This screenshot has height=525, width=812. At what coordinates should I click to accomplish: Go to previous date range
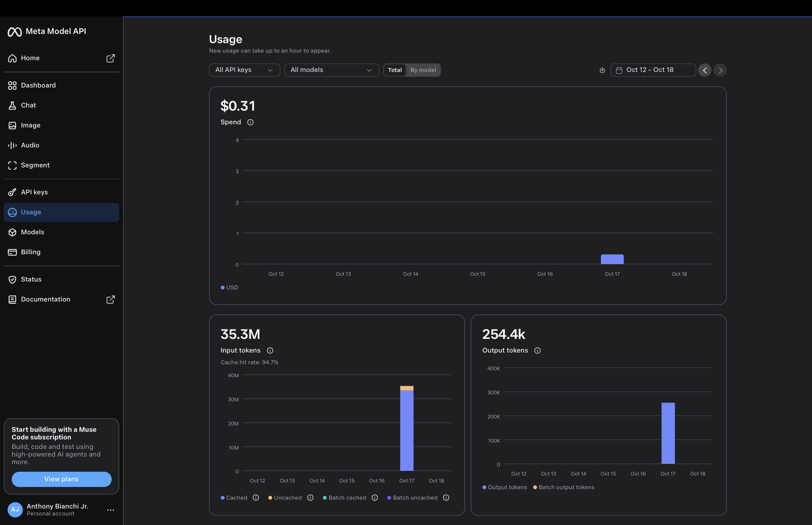[705, 70]
